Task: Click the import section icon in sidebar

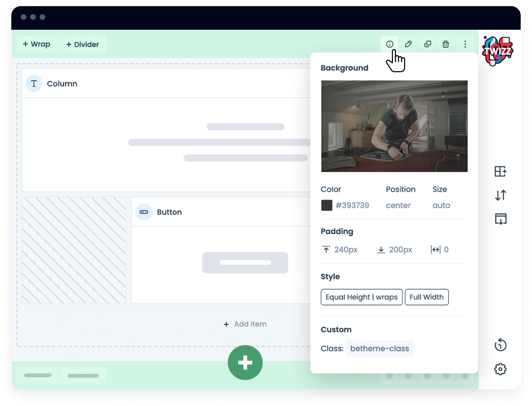Action: coord(500,219)
